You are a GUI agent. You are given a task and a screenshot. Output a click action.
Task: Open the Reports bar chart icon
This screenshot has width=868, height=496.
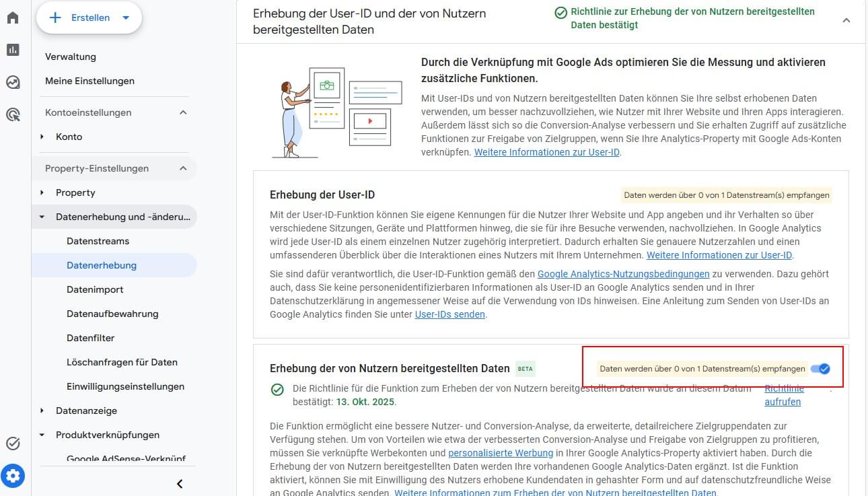(x=13, y=50)
